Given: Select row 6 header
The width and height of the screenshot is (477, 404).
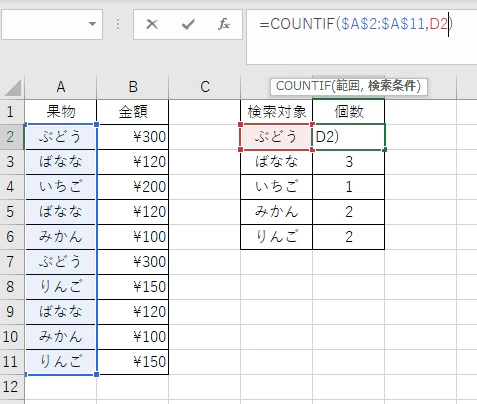Looking at the screenshot, I should (12, 237).
